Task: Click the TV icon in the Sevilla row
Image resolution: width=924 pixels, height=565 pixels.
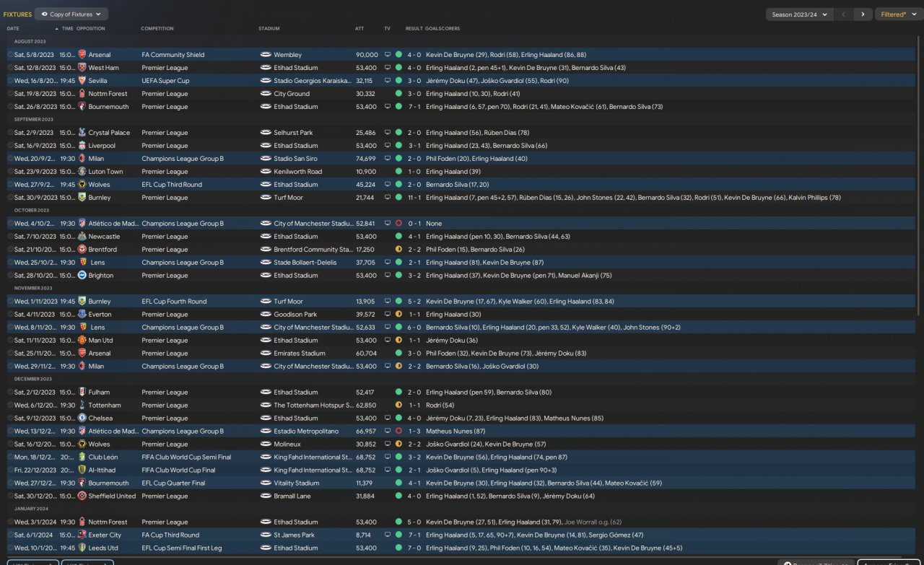Action: pyautogui.click(x=387, y=81)
